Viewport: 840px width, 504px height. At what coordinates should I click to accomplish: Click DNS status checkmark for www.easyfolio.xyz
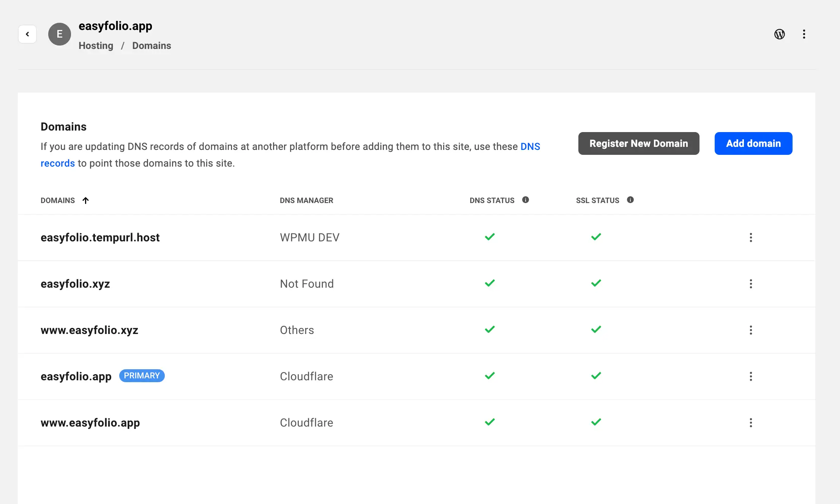(x=490, y=329)
